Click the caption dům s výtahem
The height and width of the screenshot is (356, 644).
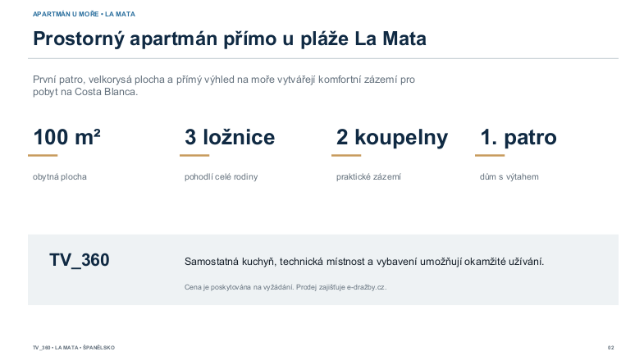[509, 177]
